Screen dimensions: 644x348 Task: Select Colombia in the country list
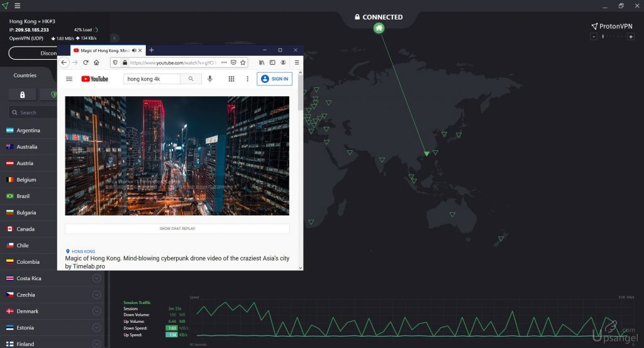click(29, 262)
